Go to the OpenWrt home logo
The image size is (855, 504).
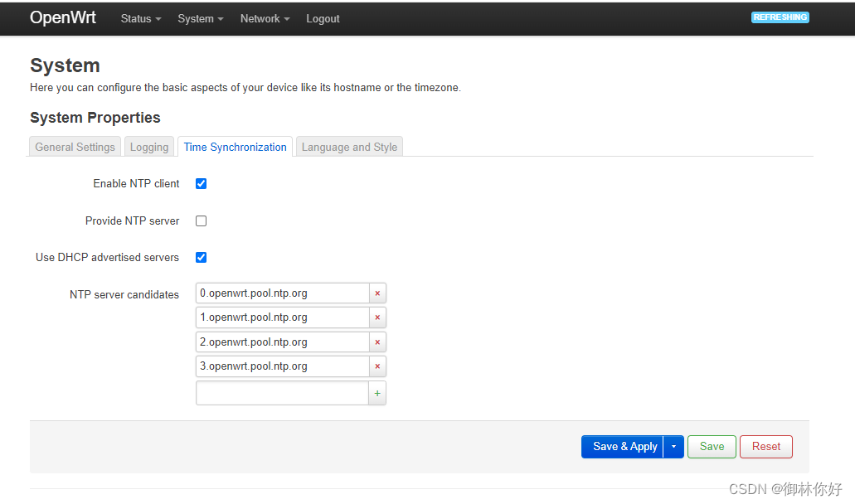pos(63,17)
